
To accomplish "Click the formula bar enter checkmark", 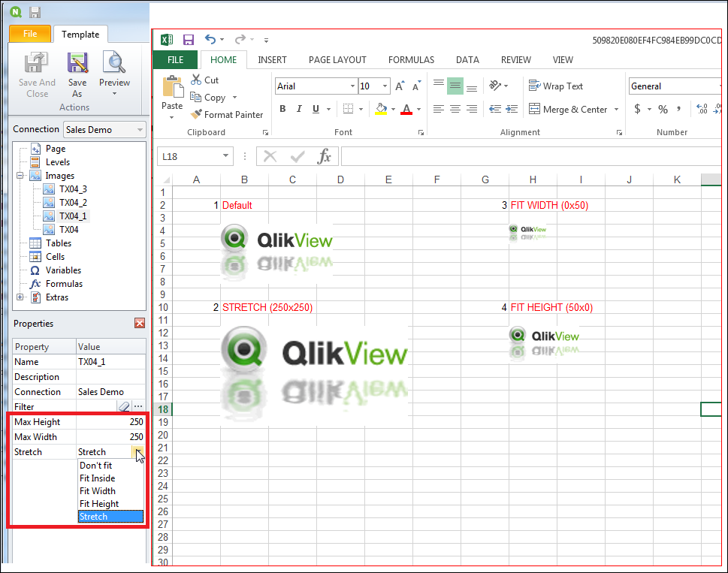I will (298, 156).
